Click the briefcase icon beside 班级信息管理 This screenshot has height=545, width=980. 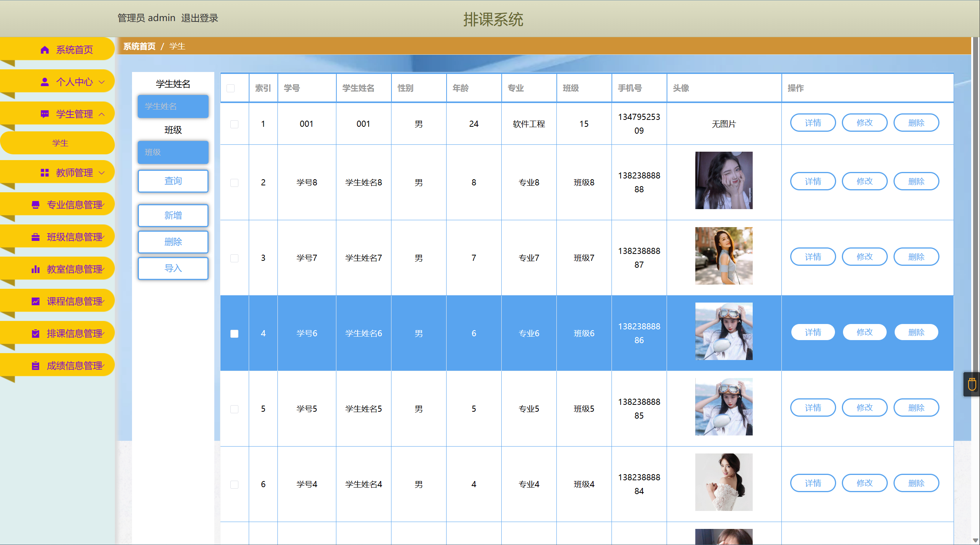(x=36, y=237)
